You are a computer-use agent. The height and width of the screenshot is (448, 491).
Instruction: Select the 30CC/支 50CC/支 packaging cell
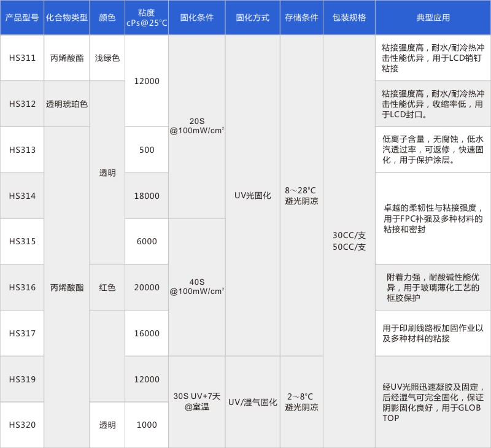pos(349,241)
